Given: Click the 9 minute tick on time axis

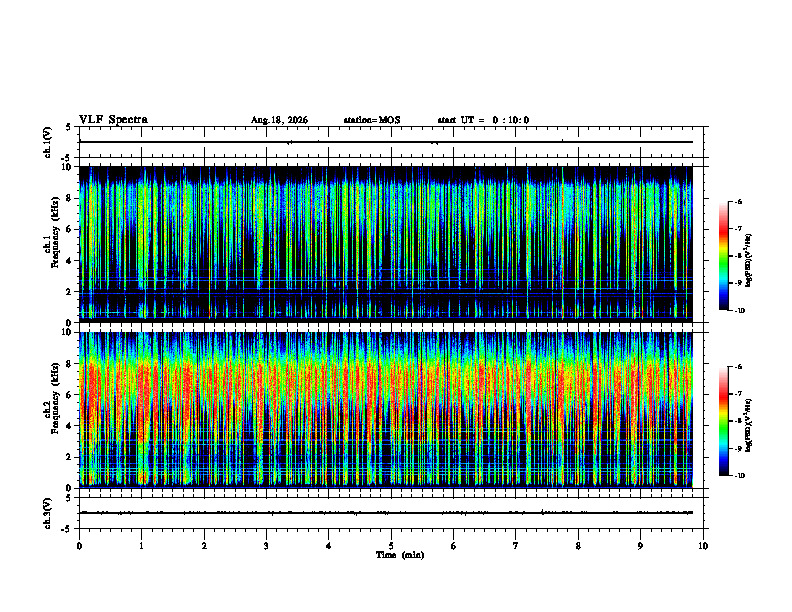Looking at the screenshot, I should point(640,546).
